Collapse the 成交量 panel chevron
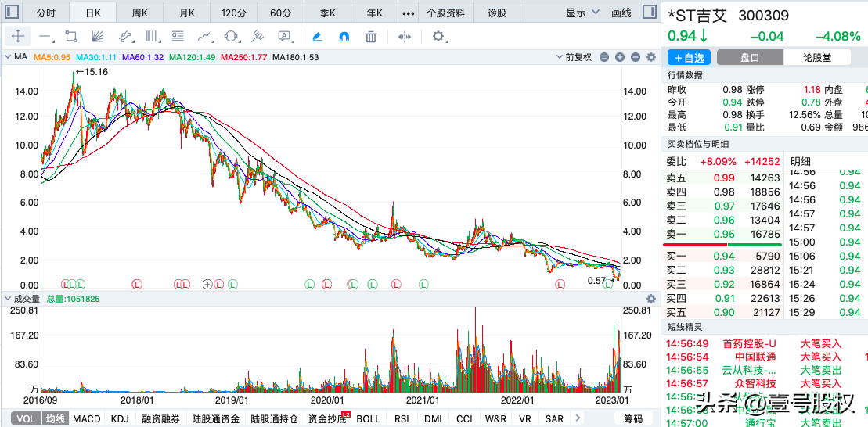Image resolution: width=868 pixels, height=427 pixels. pyautogui.click(x=8, y=299)
